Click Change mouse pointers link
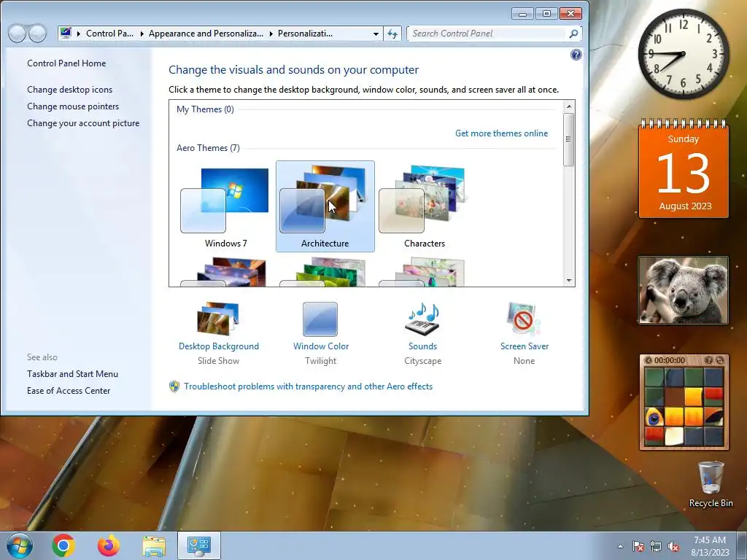 click(73, 106)
